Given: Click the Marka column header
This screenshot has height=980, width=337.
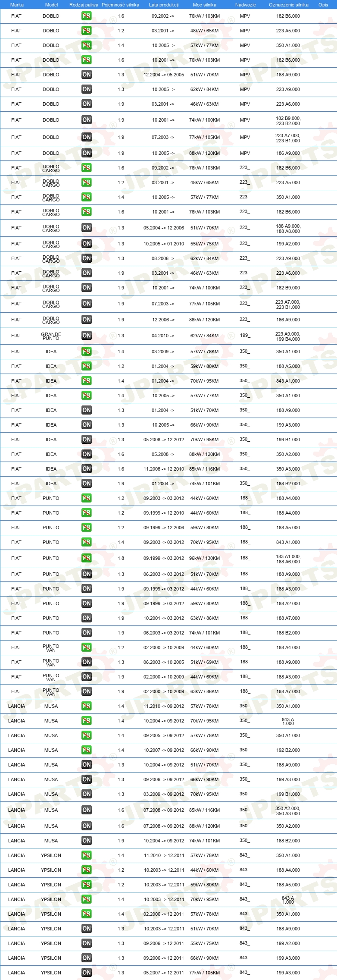Looking at the screenshot, I should (x=17, y=5).
